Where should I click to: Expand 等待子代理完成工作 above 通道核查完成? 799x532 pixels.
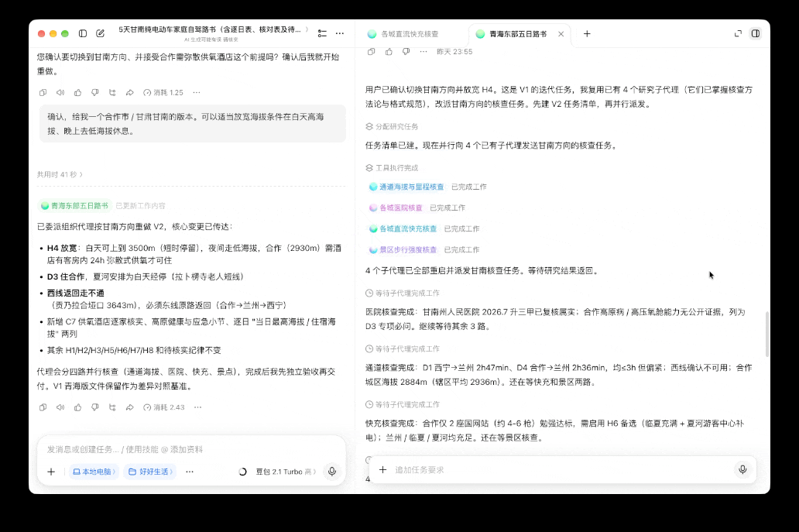click(403, 348)
